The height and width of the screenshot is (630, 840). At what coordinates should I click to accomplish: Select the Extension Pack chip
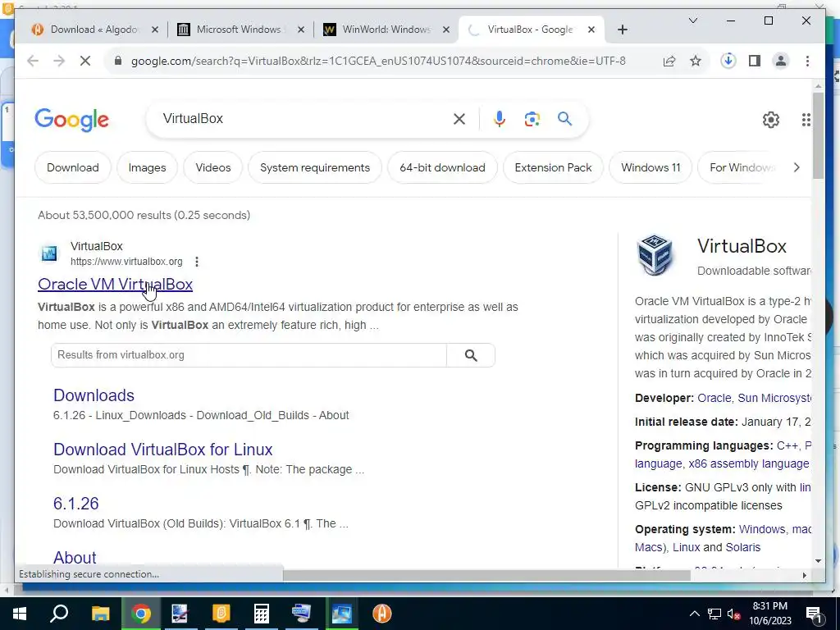click(x=554, y=167)
